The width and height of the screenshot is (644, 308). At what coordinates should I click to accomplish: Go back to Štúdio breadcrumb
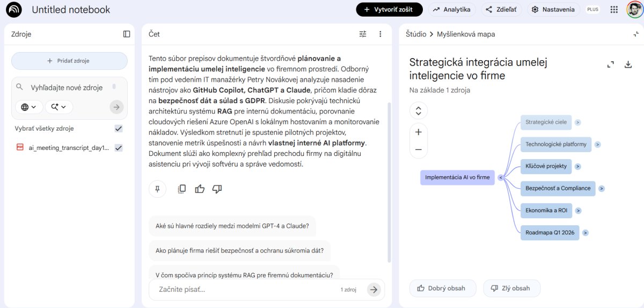coord(416,34)
